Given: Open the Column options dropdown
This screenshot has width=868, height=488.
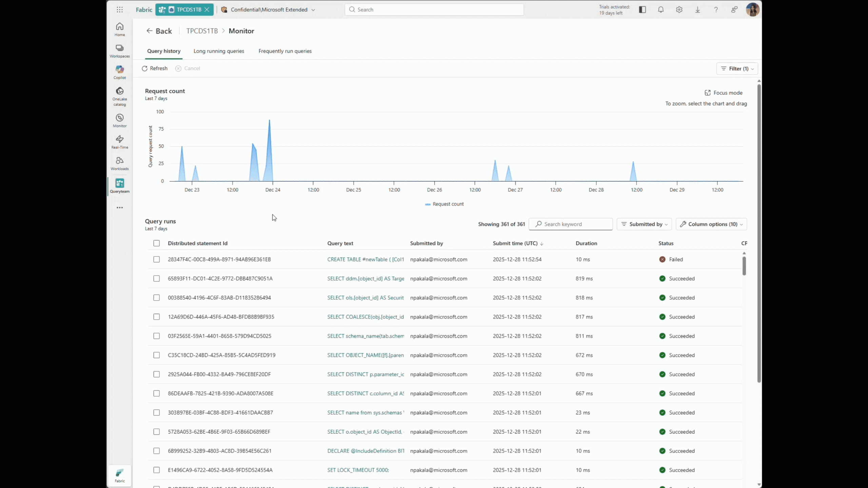Looking at the screenshot, I should pyautogui.click(x=711, y=224).
